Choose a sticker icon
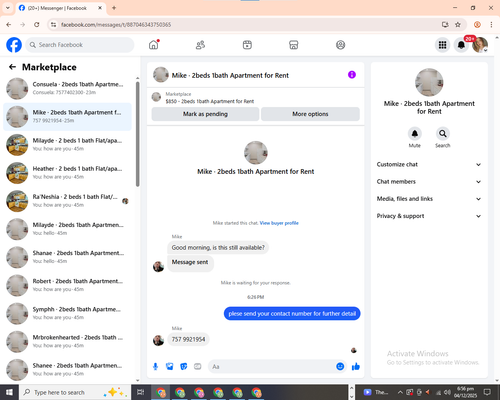 [x=184, y=367]
